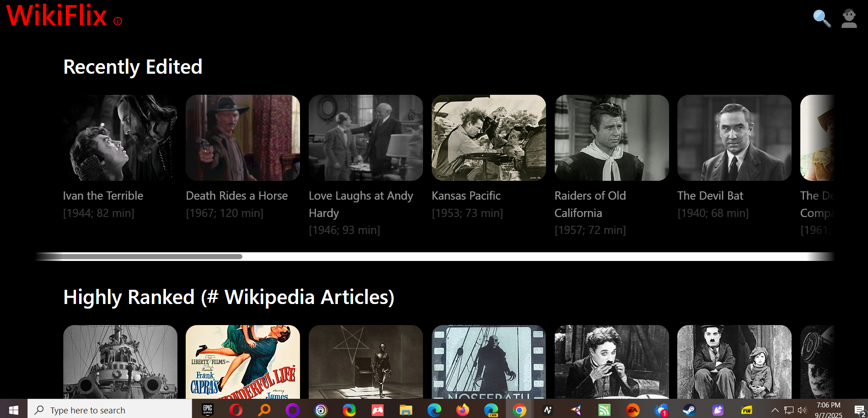
Task: Open The Devil Bat movie thumbnail
Action: coord(734,138)
